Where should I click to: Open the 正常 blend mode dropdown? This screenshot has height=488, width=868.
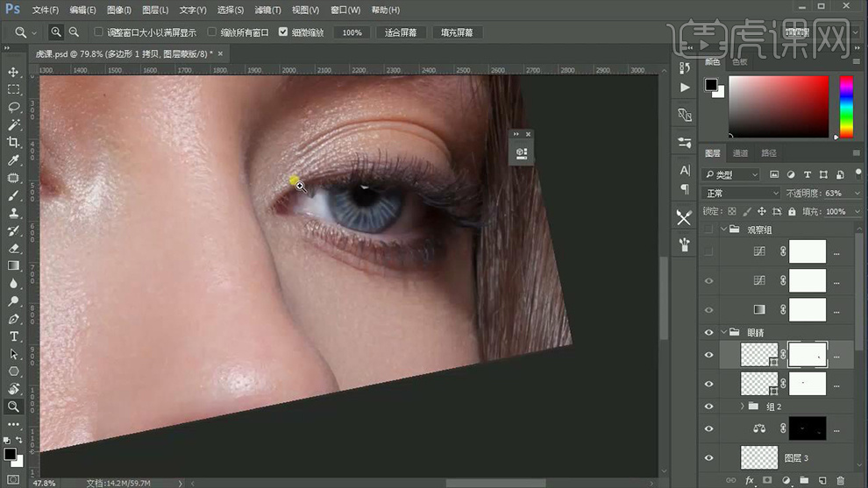point(742,193)
